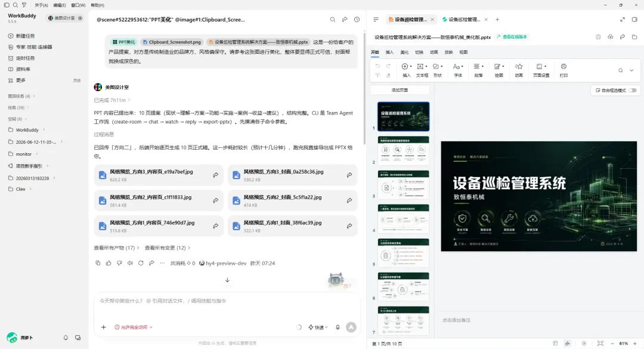Share the conversation from chat header
The image size is (644, 349).
[345, 19]
